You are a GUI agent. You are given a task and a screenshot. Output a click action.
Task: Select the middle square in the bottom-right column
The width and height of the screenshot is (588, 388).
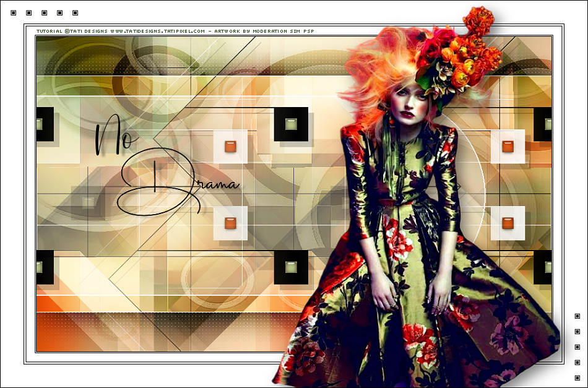click(x=577, y=347)
